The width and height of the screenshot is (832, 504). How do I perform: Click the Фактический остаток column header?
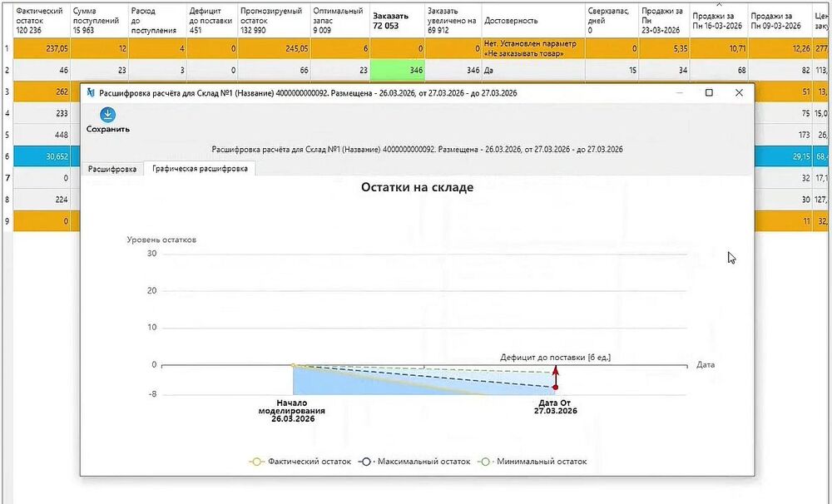tap(42, 20)
